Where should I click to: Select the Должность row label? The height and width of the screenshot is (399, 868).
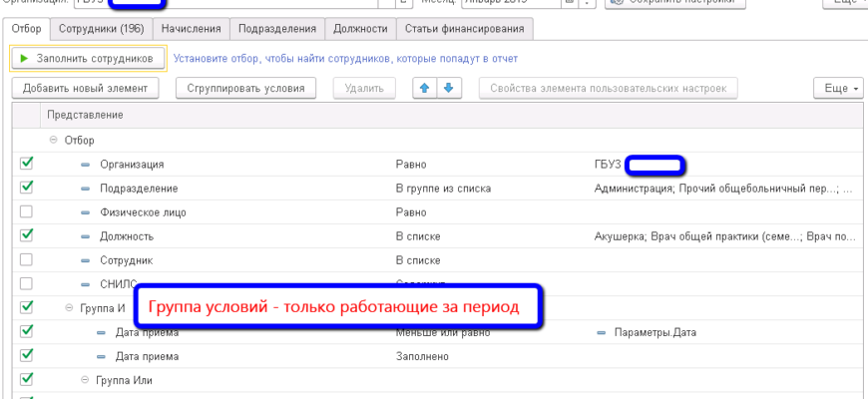(127, 236)
